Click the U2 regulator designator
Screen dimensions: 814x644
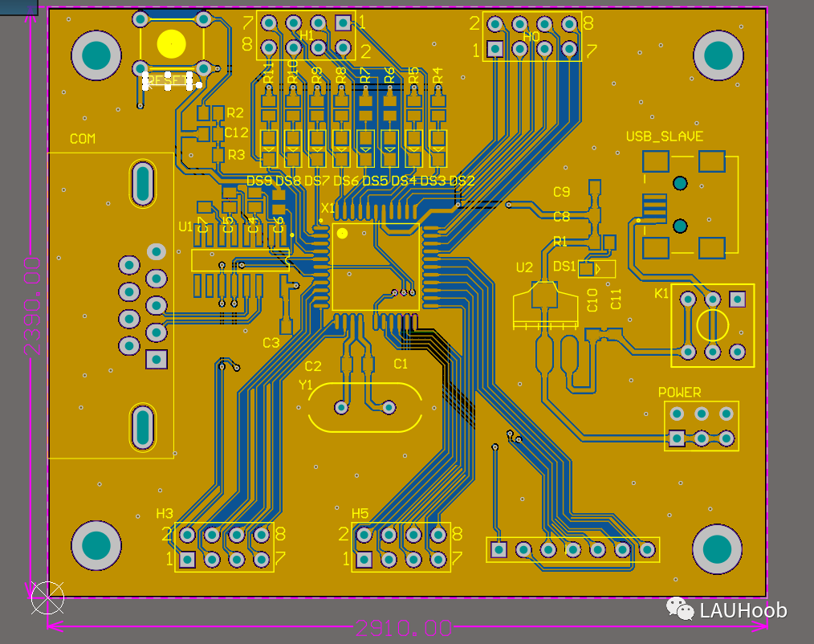point(524,267)
